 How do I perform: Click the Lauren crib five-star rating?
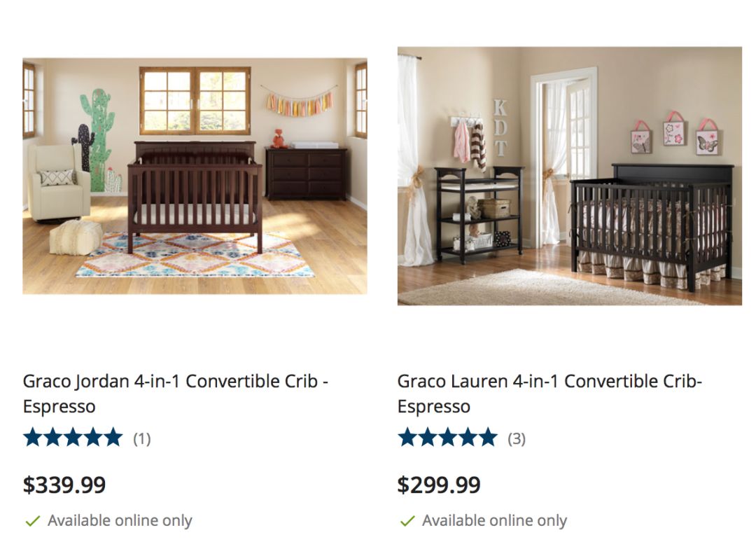pyautogui.click(x=447, y=438)
